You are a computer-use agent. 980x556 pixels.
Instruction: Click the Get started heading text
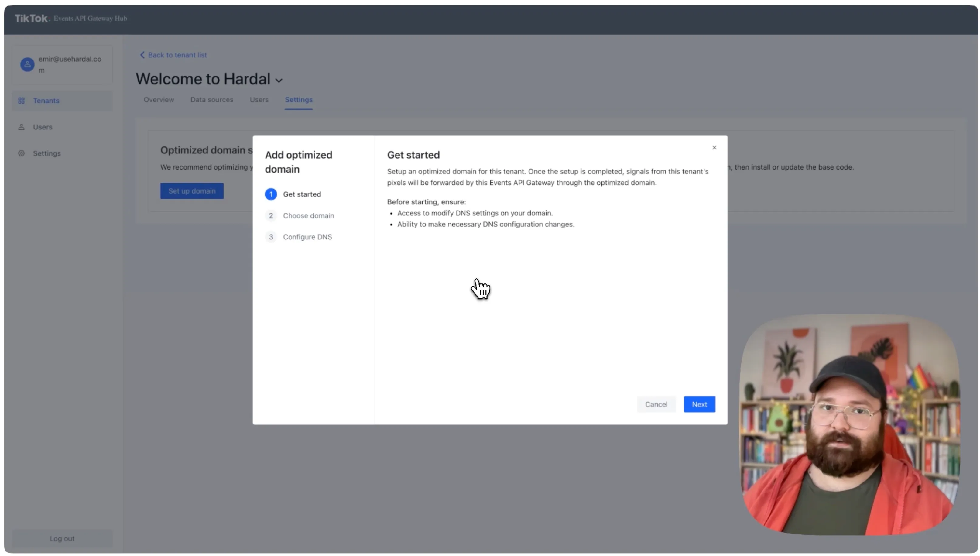click(x=413, y=155)
